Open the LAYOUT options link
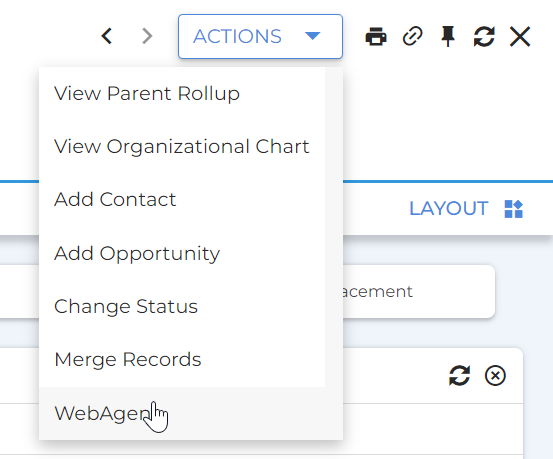The image size is (553, 459). tap(449, 209)
